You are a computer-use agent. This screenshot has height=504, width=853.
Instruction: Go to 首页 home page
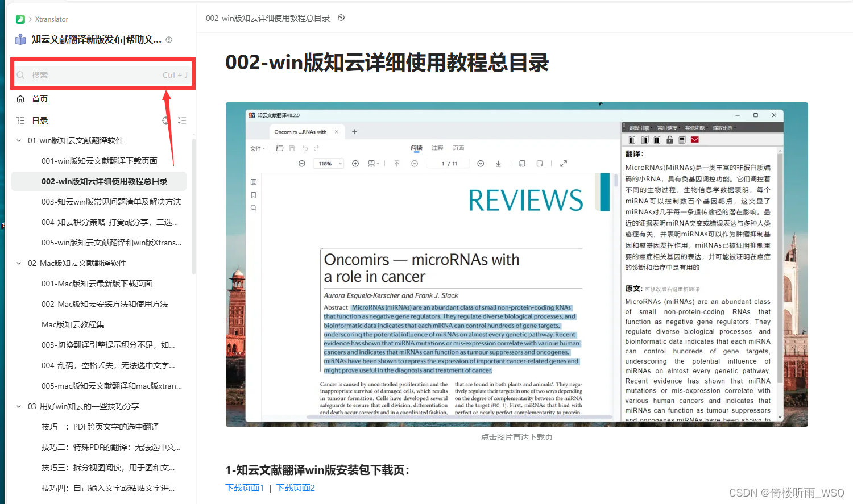coord(40,99)
